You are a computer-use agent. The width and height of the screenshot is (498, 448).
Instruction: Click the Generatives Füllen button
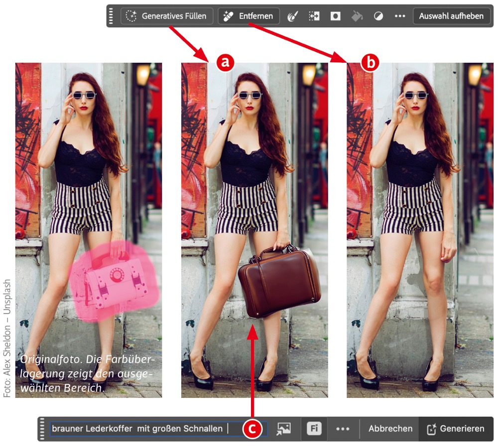pos(167,16)
